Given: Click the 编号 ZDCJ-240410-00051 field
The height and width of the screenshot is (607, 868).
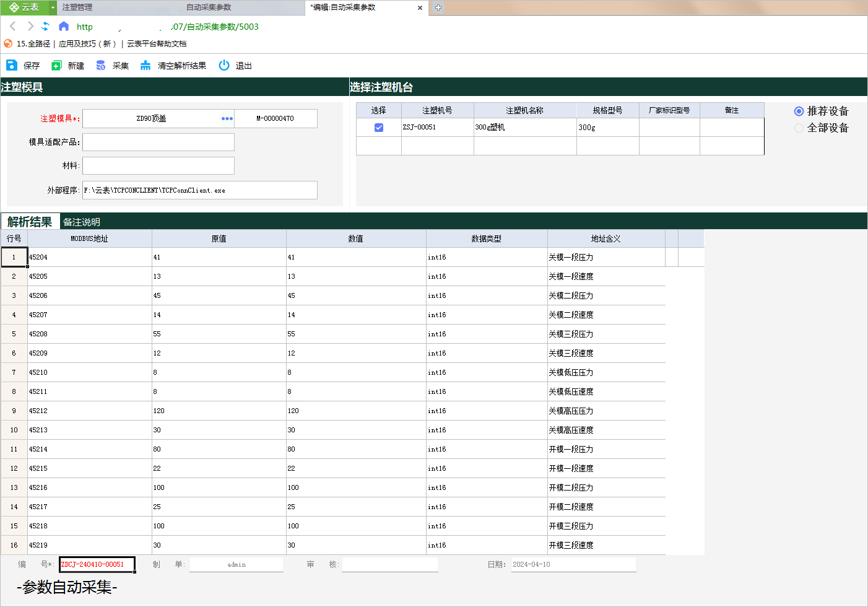Looking at the screenshot, I should coord(97,564).
